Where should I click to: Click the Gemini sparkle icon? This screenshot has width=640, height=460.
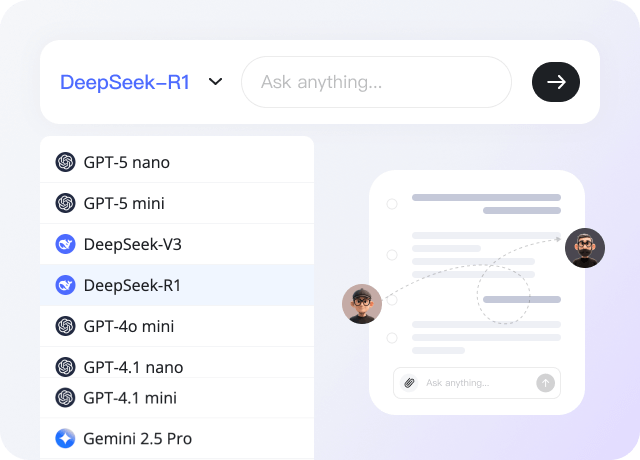[66, 438]
